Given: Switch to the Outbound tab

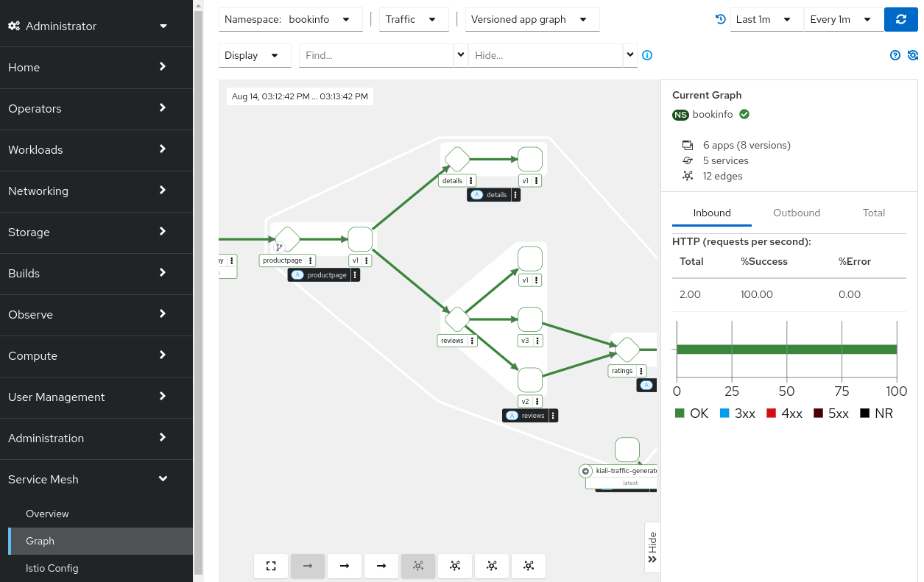Looking at the screenshot, I should click(796, 213).
